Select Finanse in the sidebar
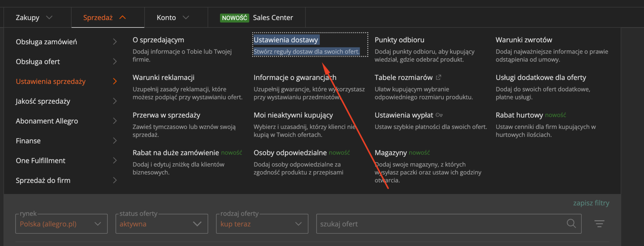The width and height of the screenshot is (644, 246). (28, 141)
